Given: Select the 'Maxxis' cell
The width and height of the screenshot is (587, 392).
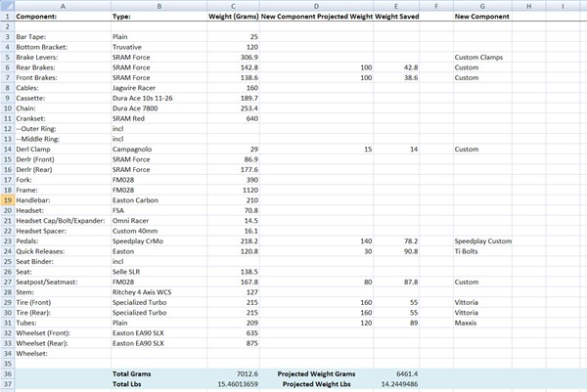Looking at the screenshot, I should click(482, 323).
